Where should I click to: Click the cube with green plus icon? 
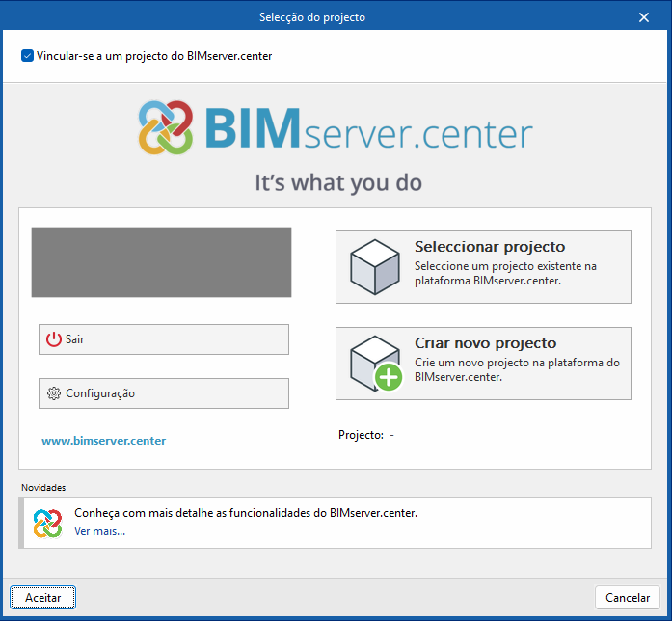click(376, 364)
